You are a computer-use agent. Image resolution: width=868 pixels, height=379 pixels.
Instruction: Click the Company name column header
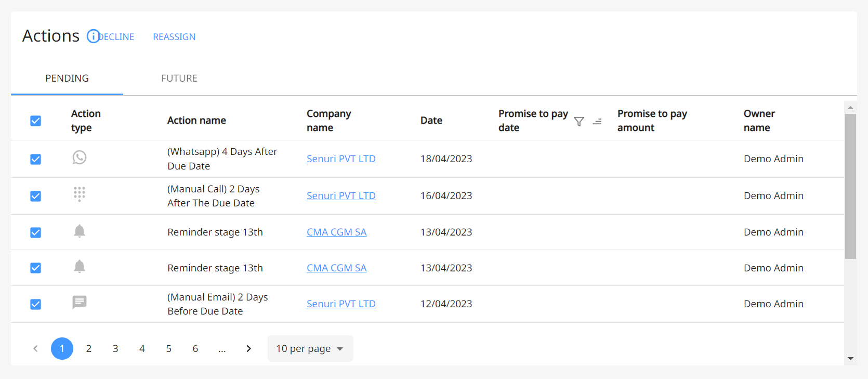pos(329,120)
